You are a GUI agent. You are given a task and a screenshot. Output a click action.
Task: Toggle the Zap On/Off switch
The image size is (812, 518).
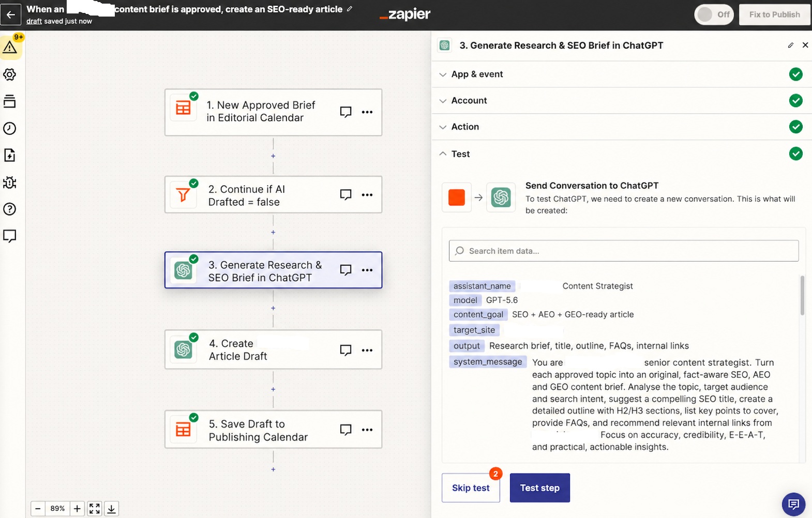(714, 14)
